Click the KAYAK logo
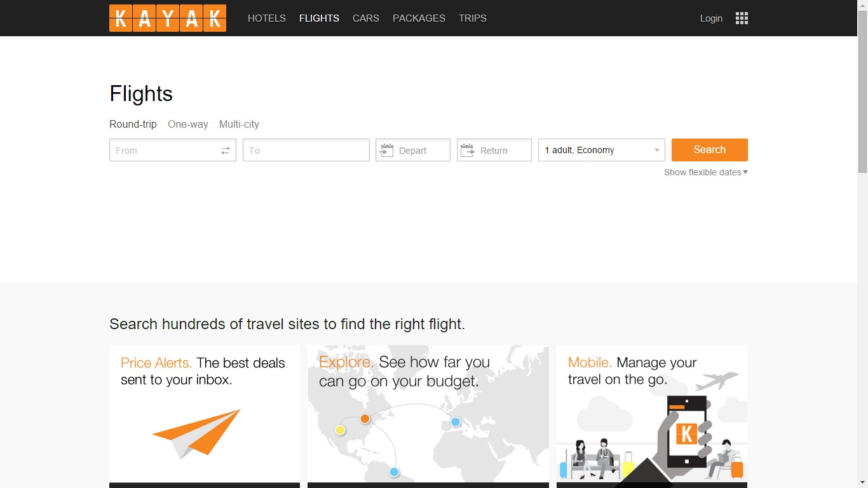The height and width of the screenshot is (488, 868). 168,18
